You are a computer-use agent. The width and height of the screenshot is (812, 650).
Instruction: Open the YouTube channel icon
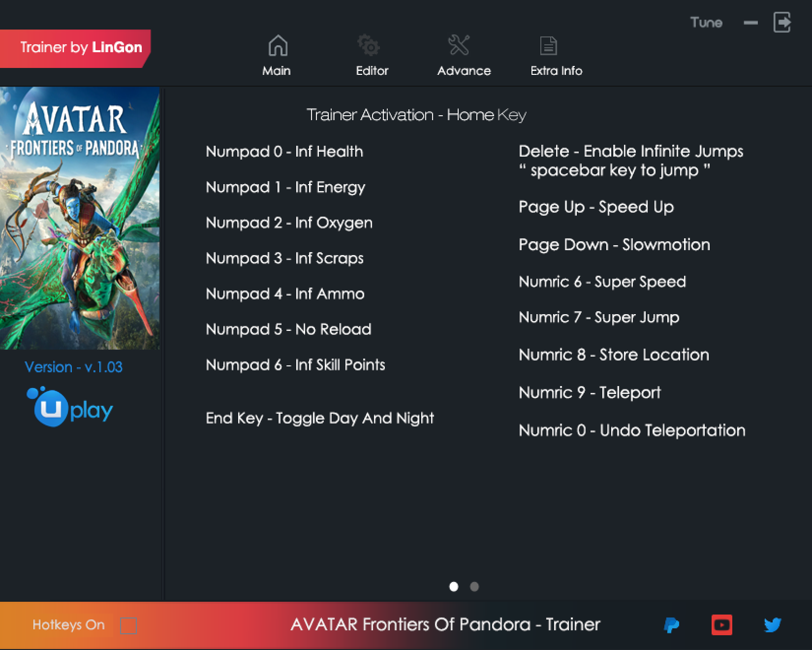click(x=721, y=625)
